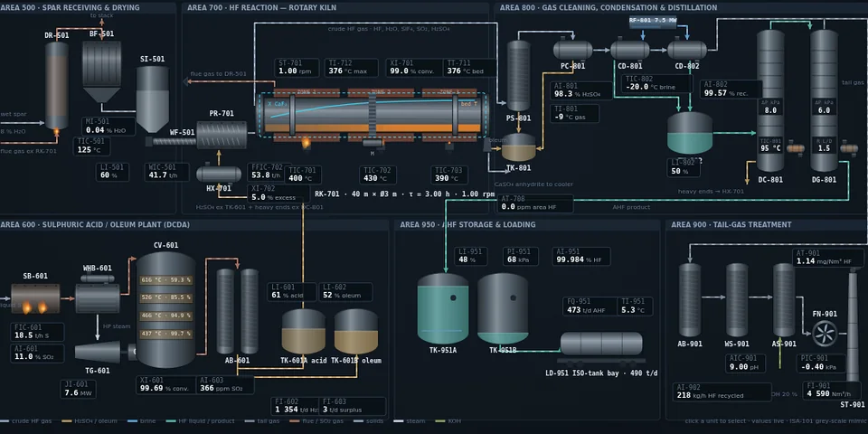Open the AIC-901 9.00 pH controller
Screen dimensions: 868x434
pyautogui.click(x=746, y=363)
